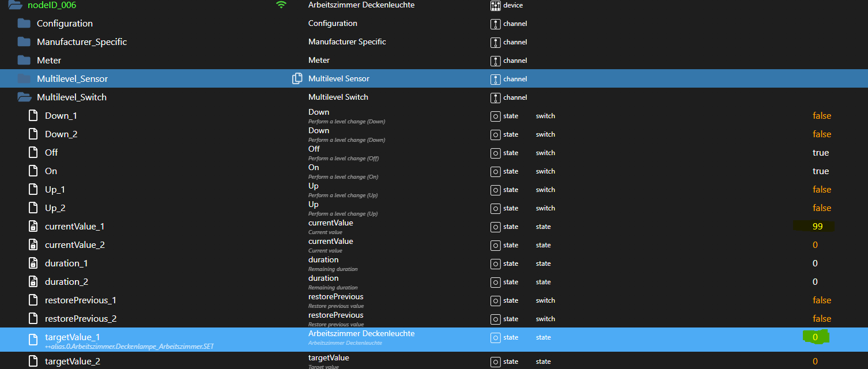Select the Manufacturer_Specific tree item
Image resolution: width=868 pixels, height=369 pixels.
point(81,42)
